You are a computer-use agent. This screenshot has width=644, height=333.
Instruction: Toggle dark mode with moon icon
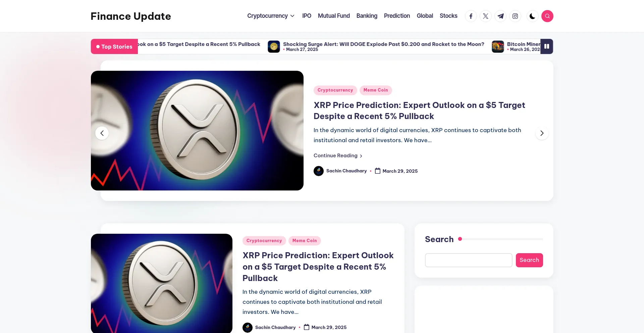point(532,16)
